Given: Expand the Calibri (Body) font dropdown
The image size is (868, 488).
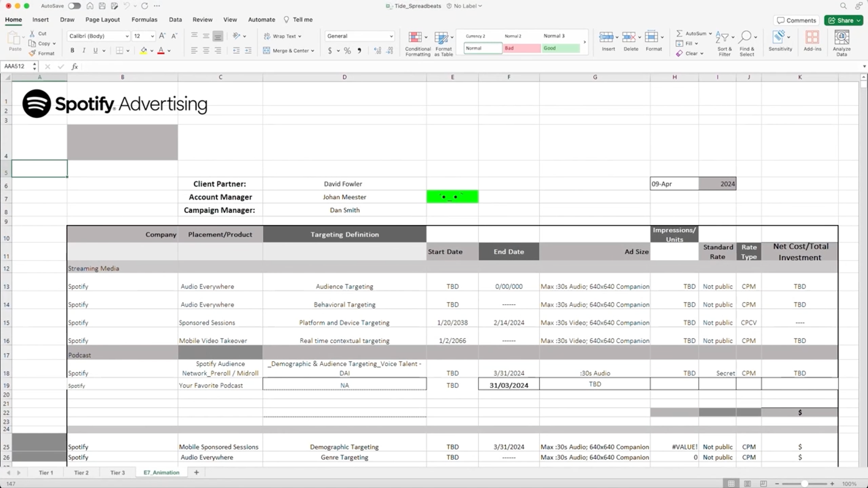Looking at the screenshot, I should click(127, 36).
